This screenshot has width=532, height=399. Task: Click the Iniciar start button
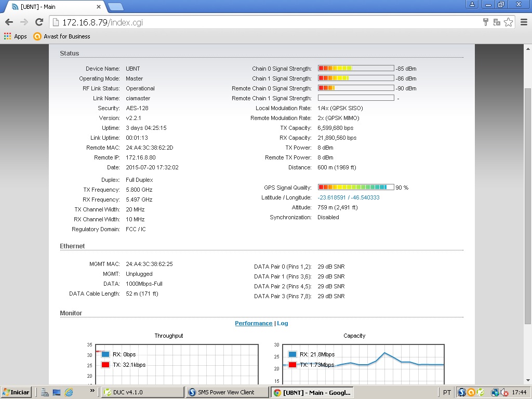(16, 392)
